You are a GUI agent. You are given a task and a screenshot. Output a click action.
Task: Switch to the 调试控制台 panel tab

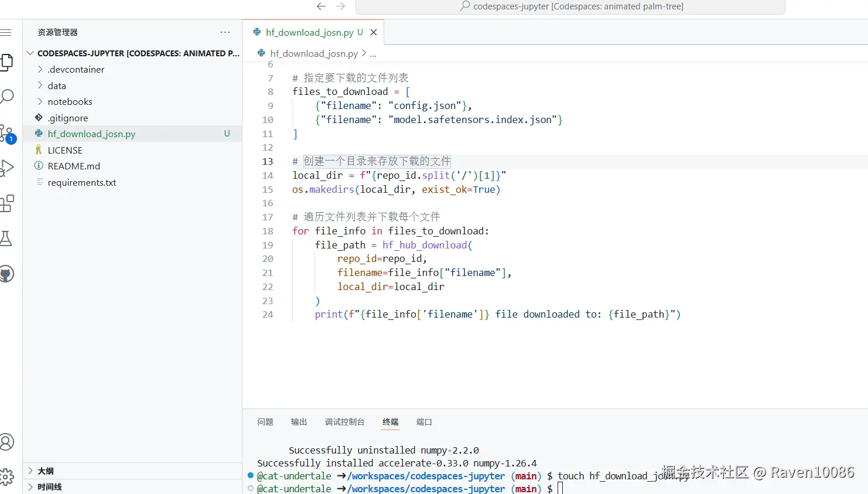(x=345, y=422)
